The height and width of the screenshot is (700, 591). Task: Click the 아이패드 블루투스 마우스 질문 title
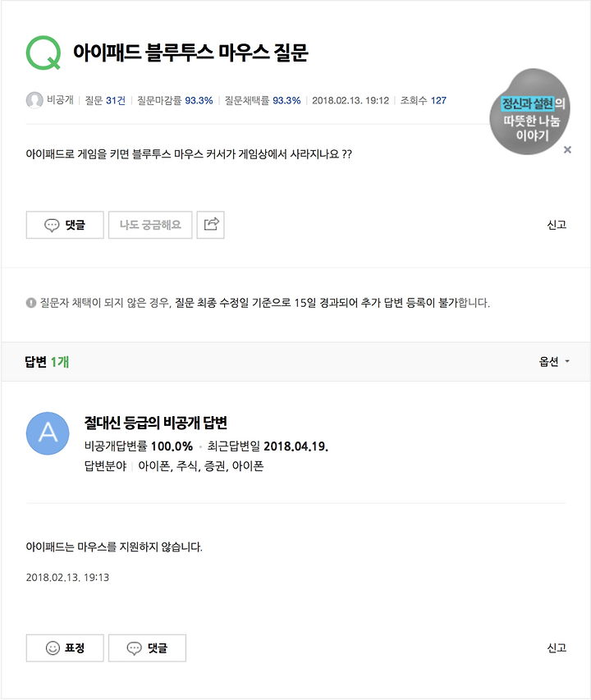coord(190,53)
